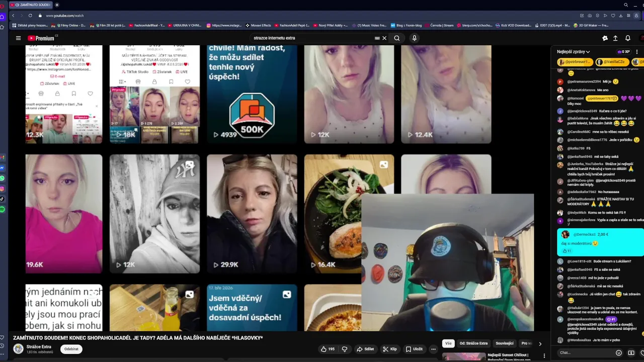Click the @petrbreuer1 pinned chat chip
Image resolution: width=644 pixels, height=362 pixels.
click(x=575, y=62)
